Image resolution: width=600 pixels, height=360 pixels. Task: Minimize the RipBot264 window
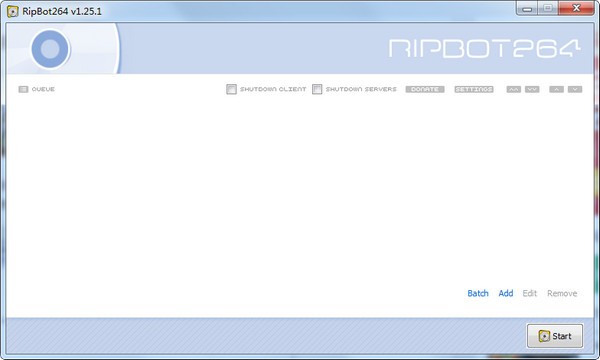[x=527, y=8]
